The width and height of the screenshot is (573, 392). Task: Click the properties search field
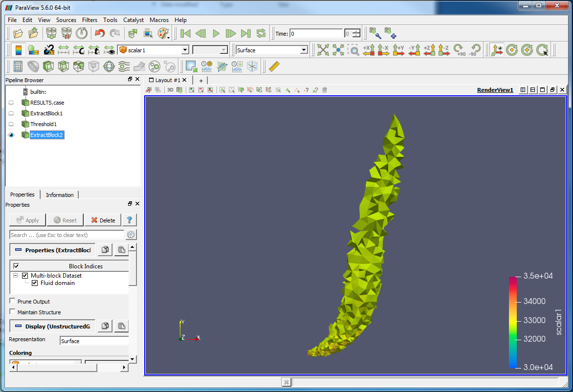[67, 235]
